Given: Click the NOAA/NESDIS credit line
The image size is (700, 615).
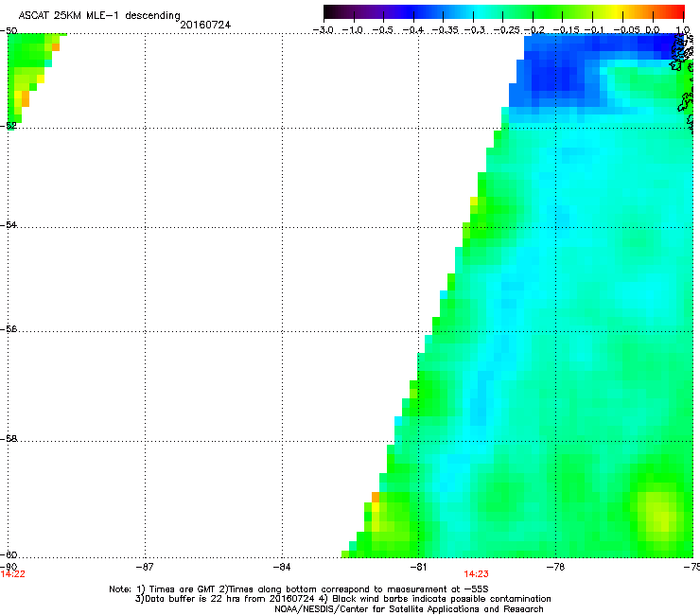Looking at the screenshot, I should tap(409, 609).
